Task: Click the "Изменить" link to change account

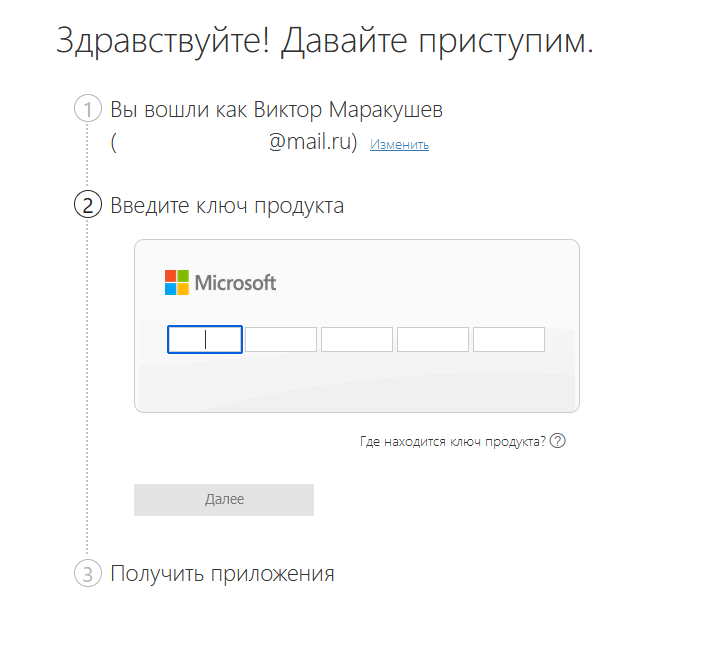Action: [x=399, y=145]
